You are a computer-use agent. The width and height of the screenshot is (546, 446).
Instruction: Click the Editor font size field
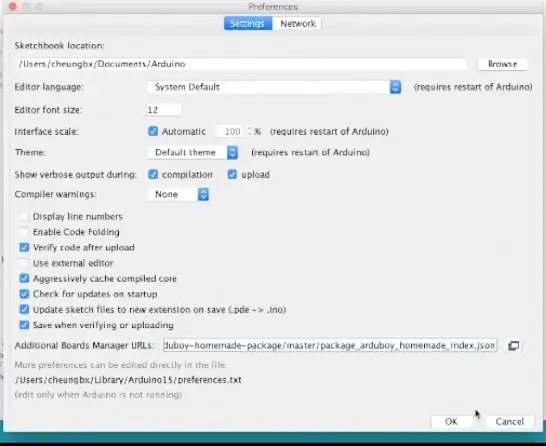(163, 110)
